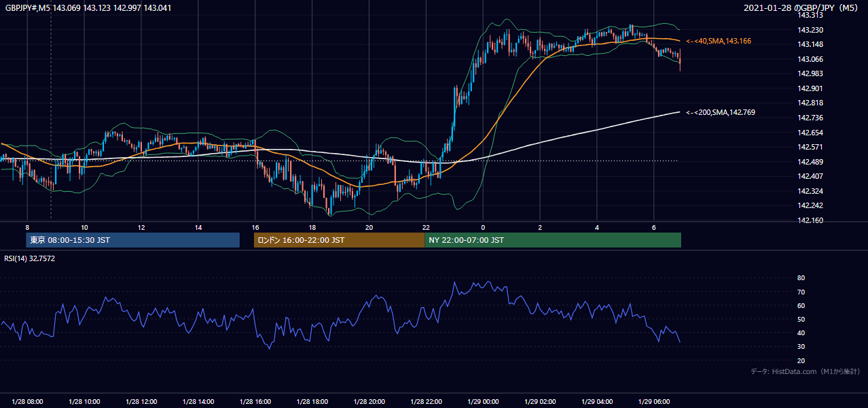Screen dimensions: 868x408
Task: Click RSI scale value 40
Action: [801, 333]
